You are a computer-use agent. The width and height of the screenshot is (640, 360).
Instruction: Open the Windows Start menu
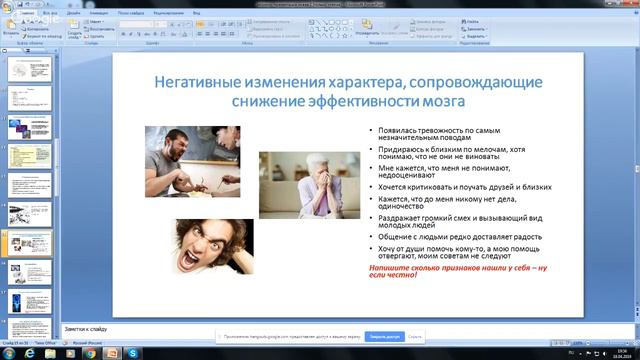click(9, 353)
